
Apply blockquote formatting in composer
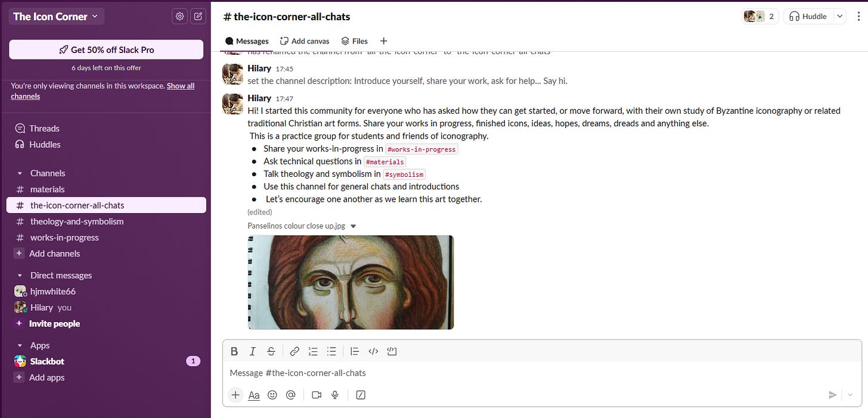click(355, 351)
